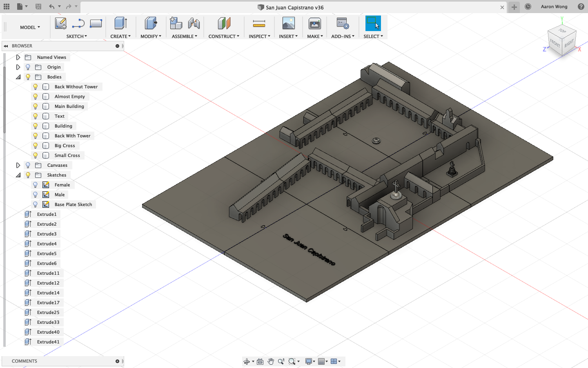Select the San Juan Capistrano v36 tab
The width and height of the screenshot is (588, 368).
click(x=291, y=7)
